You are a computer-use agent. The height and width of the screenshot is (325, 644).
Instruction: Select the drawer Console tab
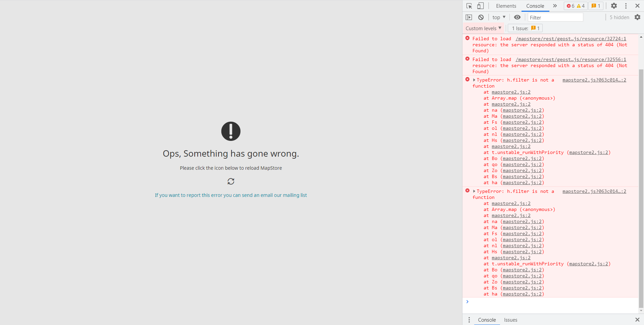pyautogui.click(x=487, y=320)
